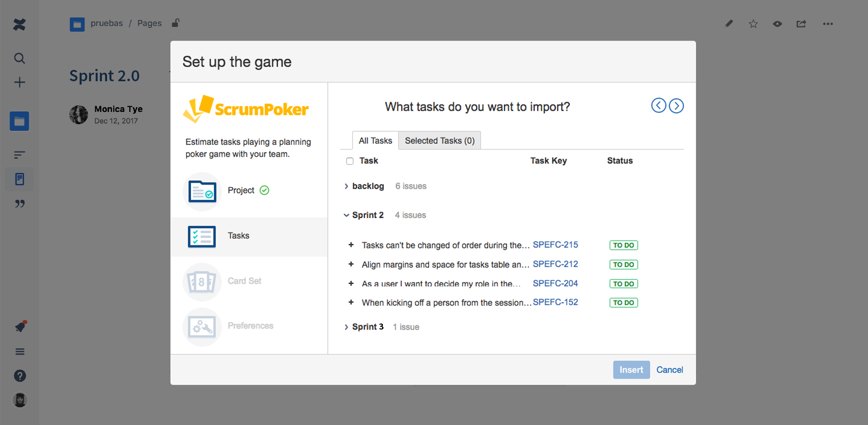Click the overview lines icon in sidebar
868x425 pixels.
pyautogui.click(x=19, y=155)
